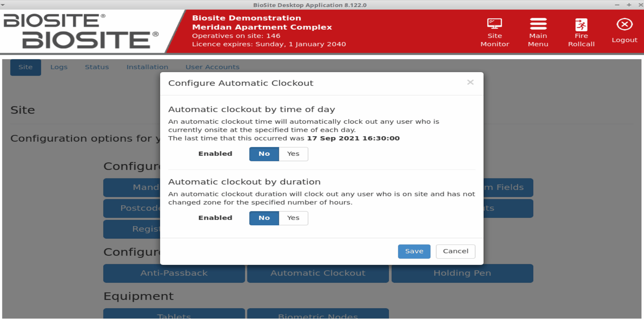Close the Configure Automatic Clockout dialog

470,82
